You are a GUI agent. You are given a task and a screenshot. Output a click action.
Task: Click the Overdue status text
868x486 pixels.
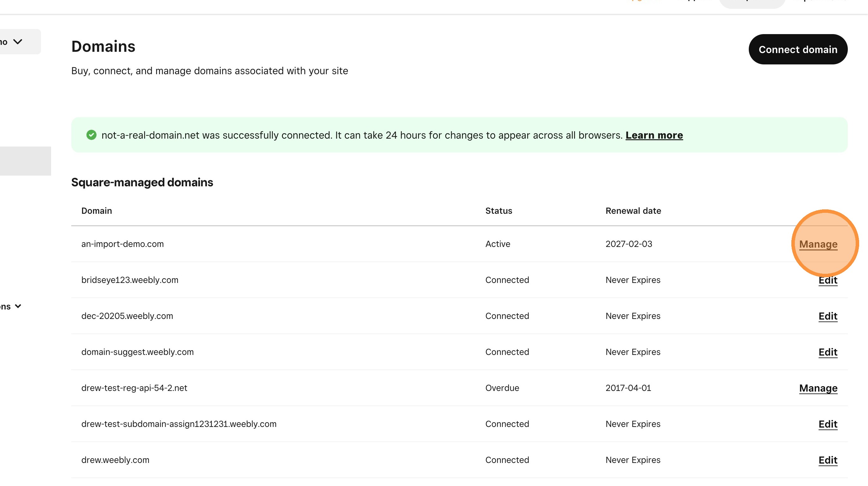coord(502,388)
